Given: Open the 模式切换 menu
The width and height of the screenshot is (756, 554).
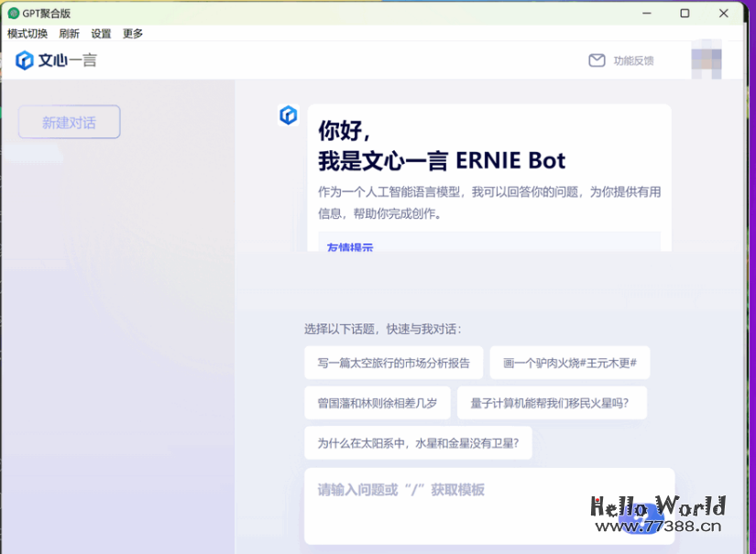Looking at the screenshot, I should 27,33.
